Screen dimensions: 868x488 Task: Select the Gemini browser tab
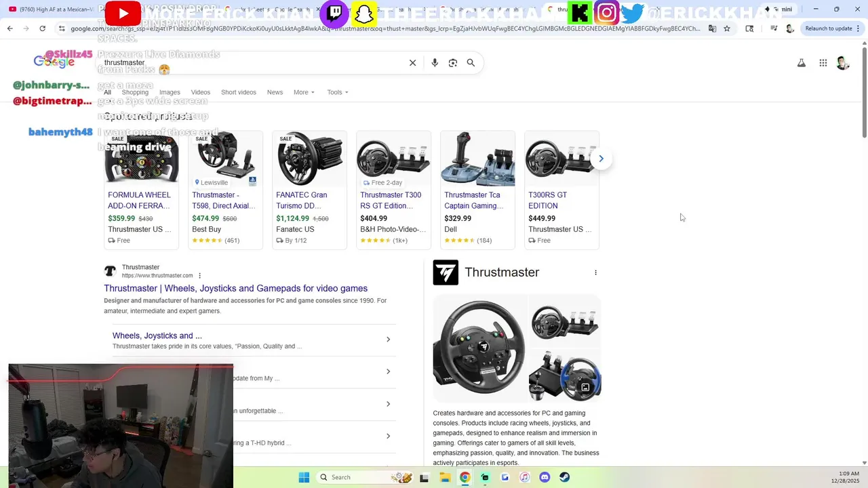point(778,9)
